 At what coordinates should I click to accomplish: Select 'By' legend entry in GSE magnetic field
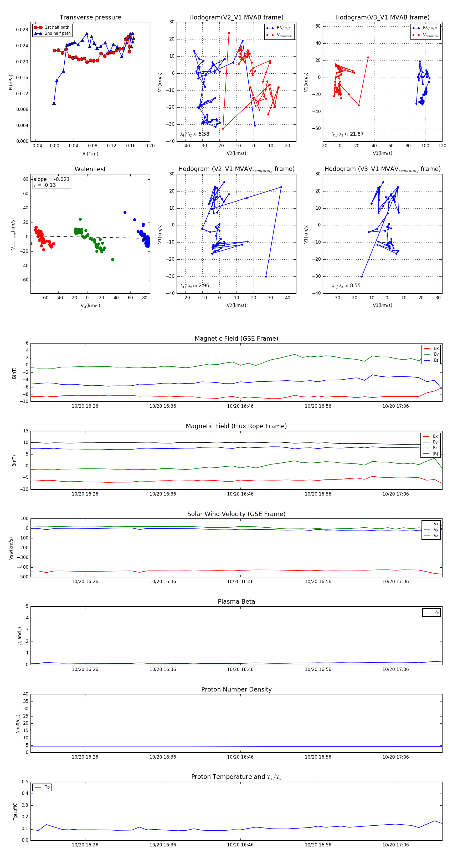431,354
